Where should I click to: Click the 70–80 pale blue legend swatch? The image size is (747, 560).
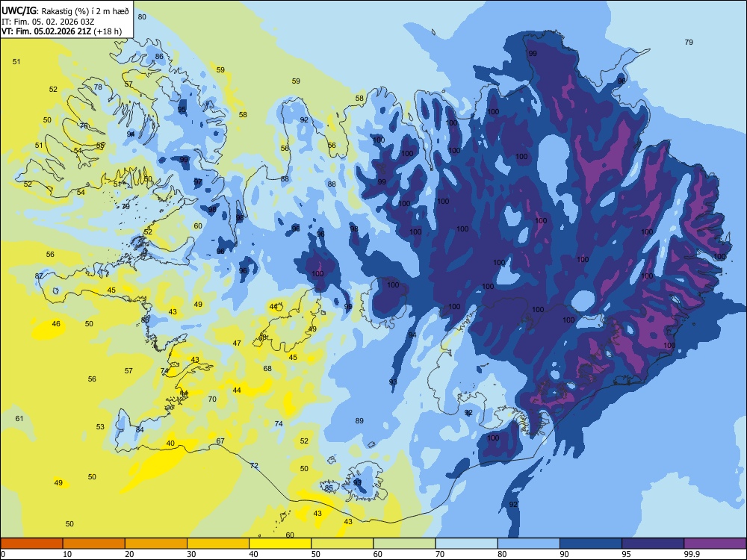[466, 544]
